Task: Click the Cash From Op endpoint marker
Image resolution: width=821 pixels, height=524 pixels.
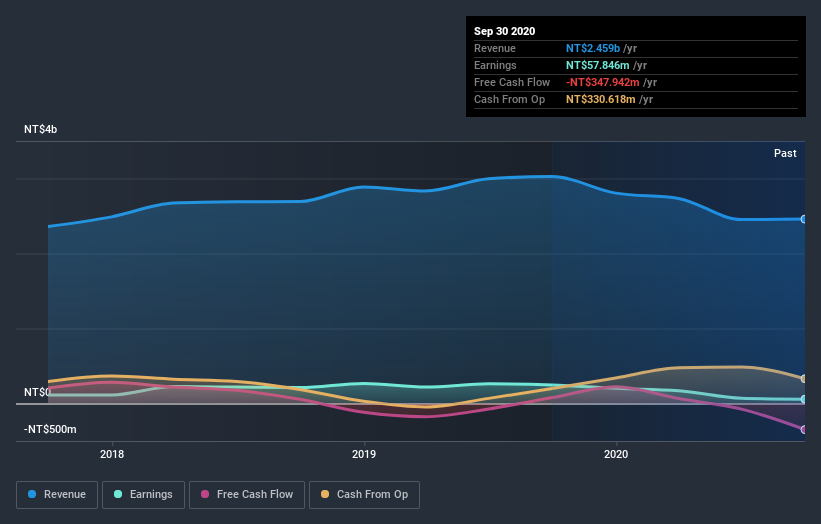Action: coord(804,378)
